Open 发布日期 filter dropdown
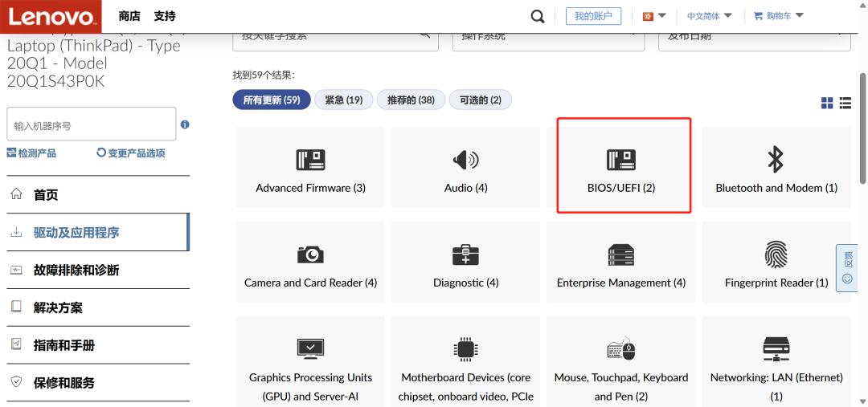 (x=754, y=40)
